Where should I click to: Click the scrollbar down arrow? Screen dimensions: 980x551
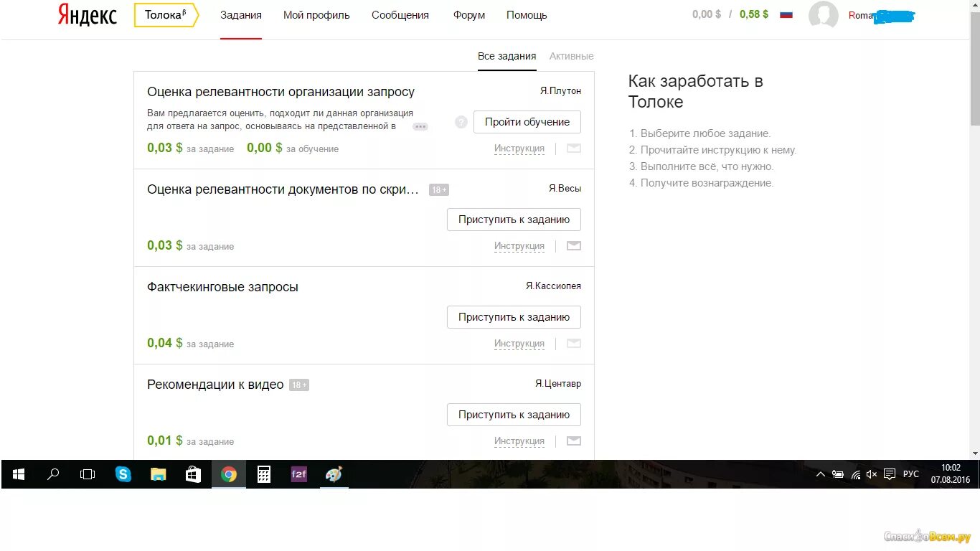point(975,453)
